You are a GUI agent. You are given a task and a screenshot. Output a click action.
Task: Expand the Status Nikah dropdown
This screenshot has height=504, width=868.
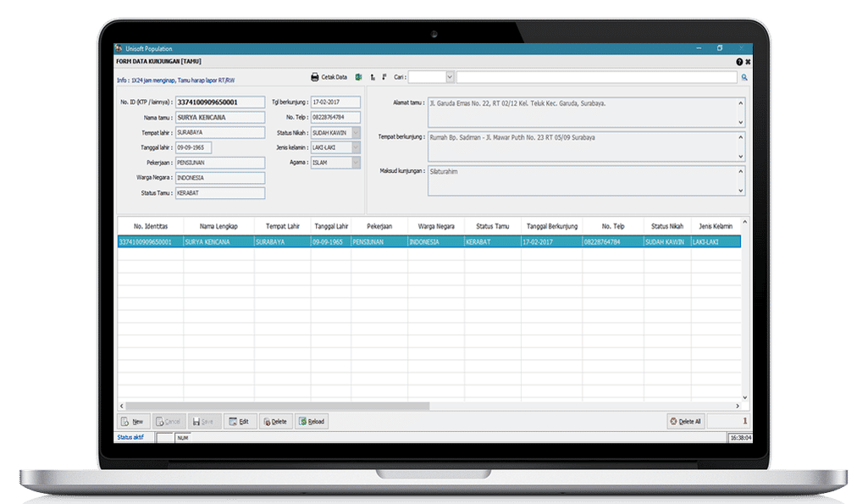point(357,133)
